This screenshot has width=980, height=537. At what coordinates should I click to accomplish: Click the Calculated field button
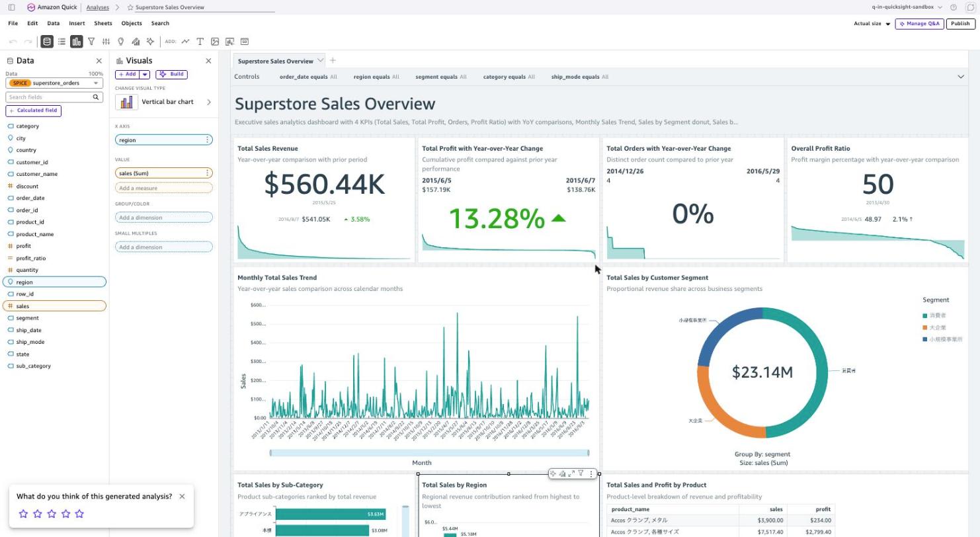tap(34, 110)
